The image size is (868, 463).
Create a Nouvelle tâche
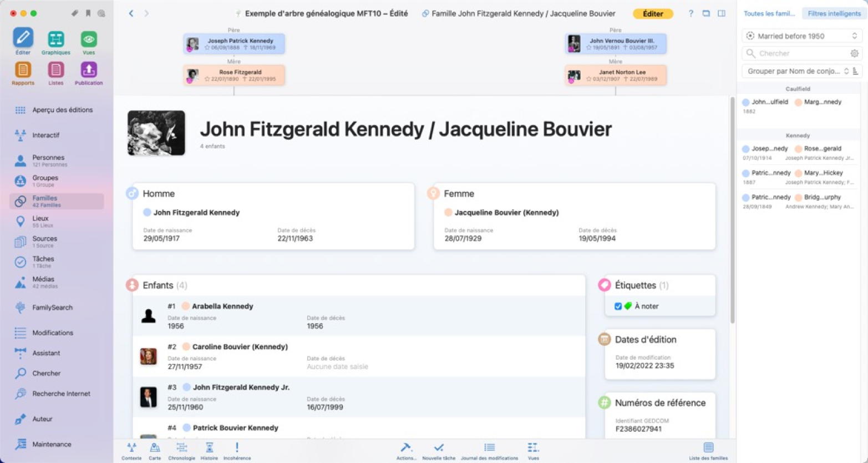[439, 451]
